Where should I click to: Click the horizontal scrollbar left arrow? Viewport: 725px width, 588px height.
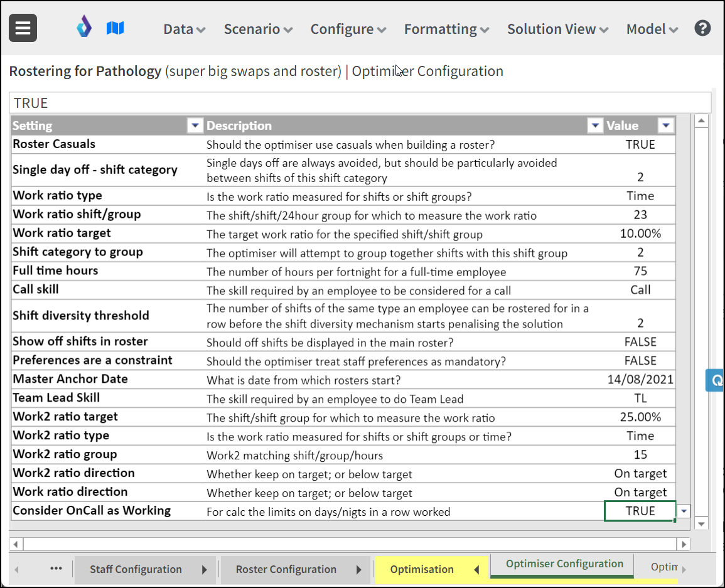[x=16, y=544]
